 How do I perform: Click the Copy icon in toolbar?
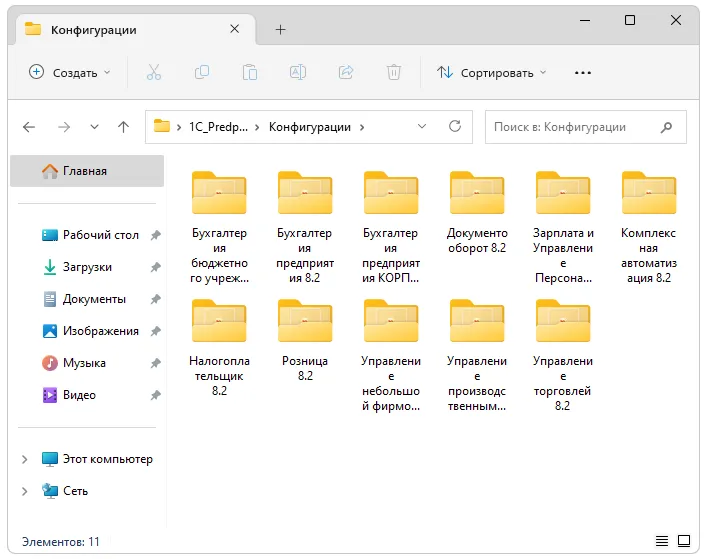click(202, 72)
